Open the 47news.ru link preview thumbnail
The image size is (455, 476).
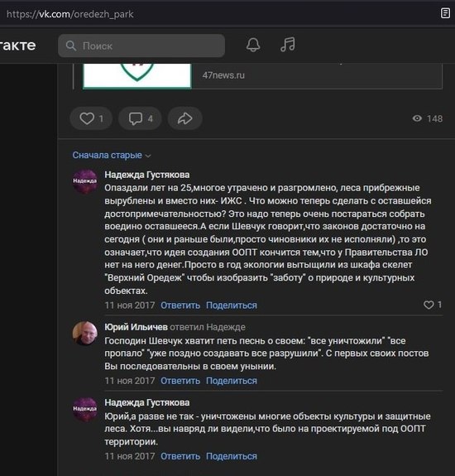pyautogui.click(x=137, y=76)
